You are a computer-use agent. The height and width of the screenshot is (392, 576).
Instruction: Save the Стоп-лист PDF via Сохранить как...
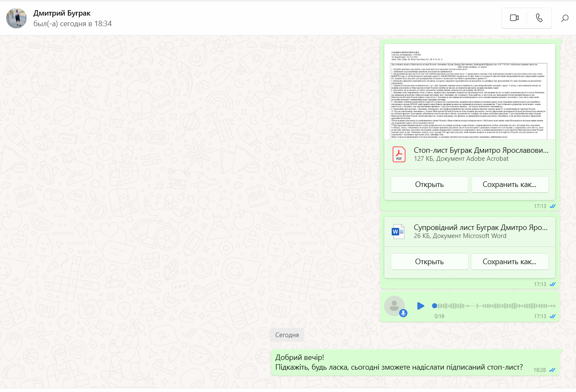tap(510, 184)
